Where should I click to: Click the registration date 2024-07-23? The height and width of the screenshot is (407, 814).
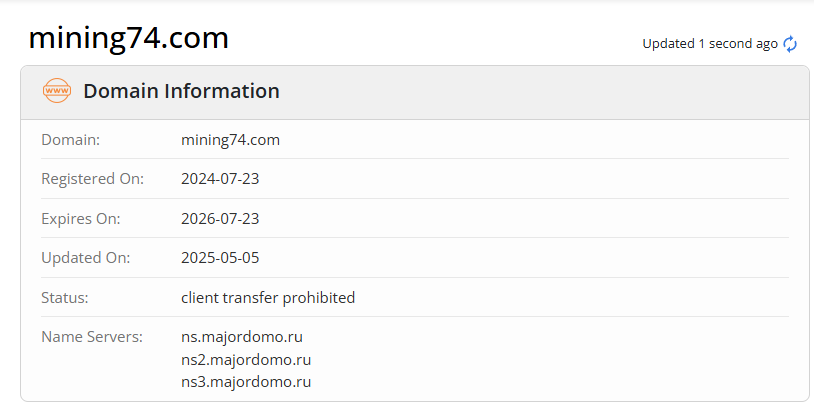(x=220, y=179)
